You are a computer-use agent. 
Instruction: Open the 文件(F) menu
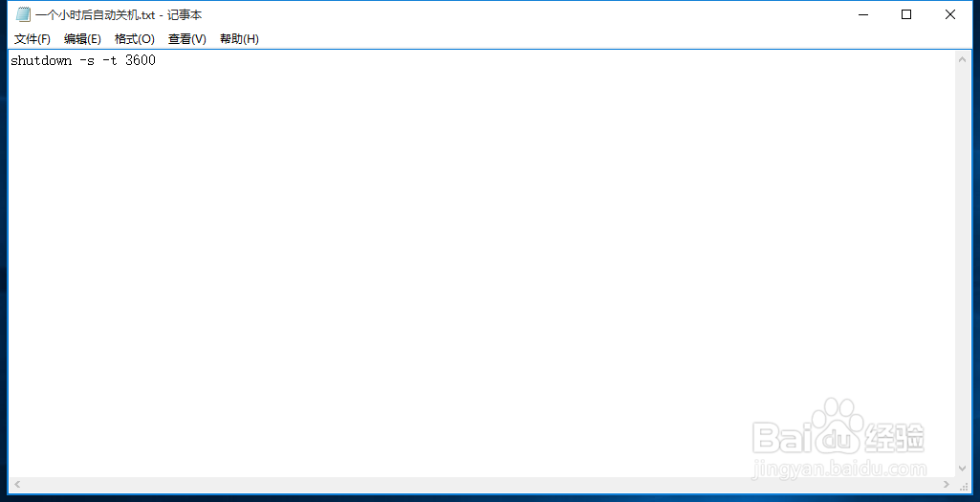(x=32, y=39)
